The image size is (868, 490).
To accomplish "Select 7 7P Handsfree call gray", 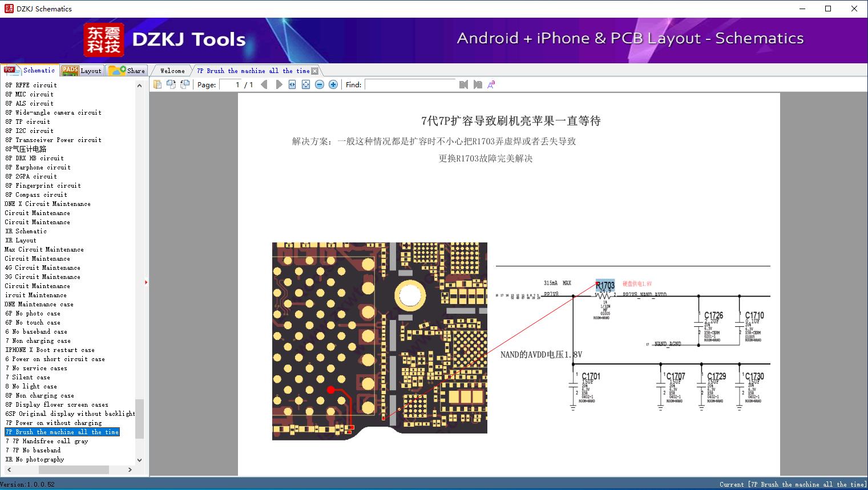I will point(46,441).
